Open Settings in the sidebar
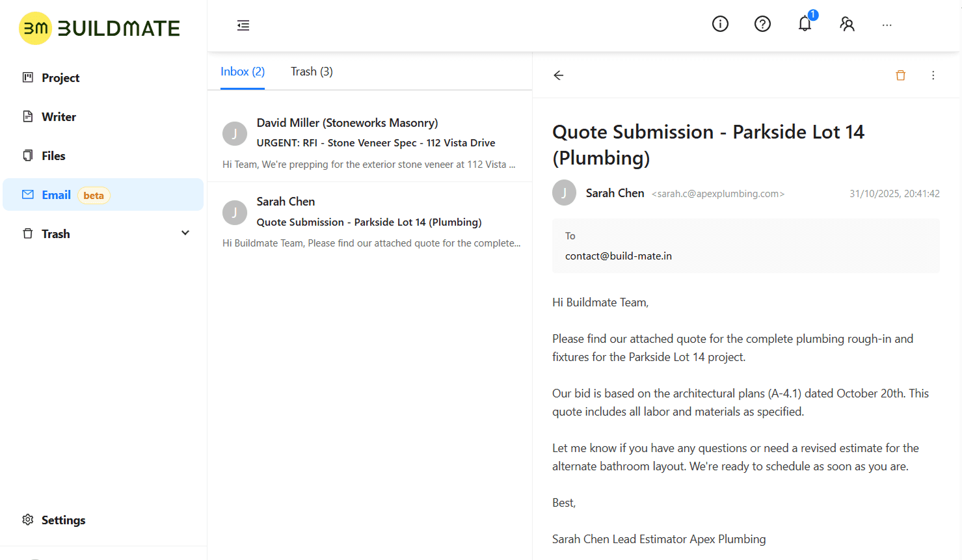Screen dimensions: 962x560 (x=103, y=520)
